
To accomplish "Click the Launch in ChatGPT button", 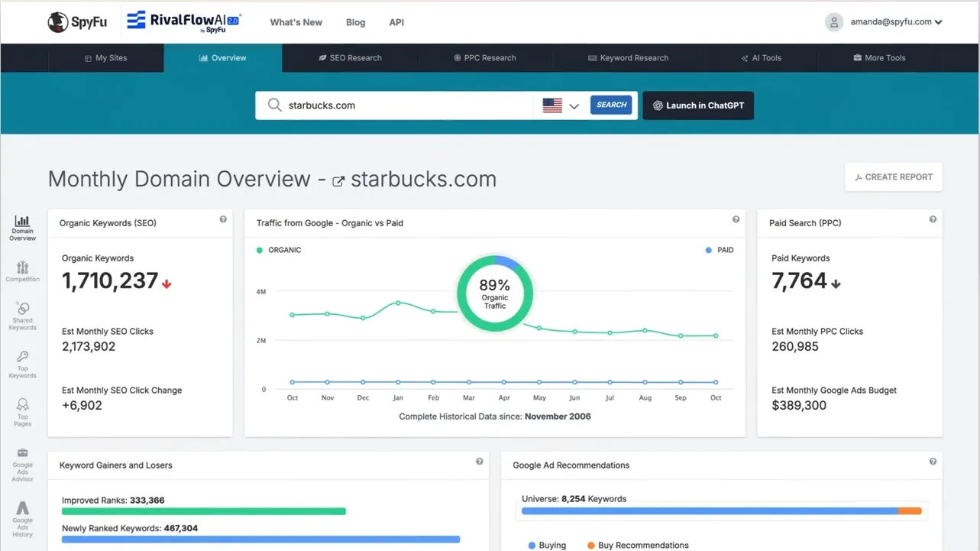I will coord(697,105).
